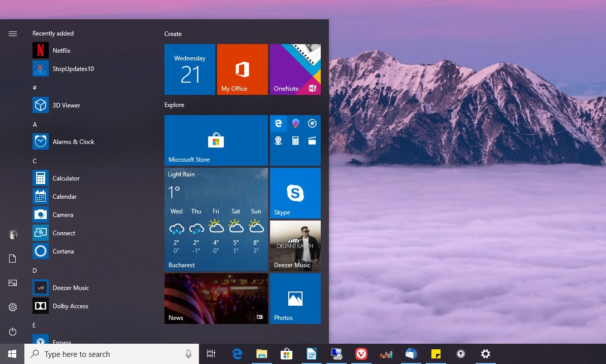The height and width of the screenshot is (364, 606).
Task: Open the Skype tile
Action: point(295,193)
